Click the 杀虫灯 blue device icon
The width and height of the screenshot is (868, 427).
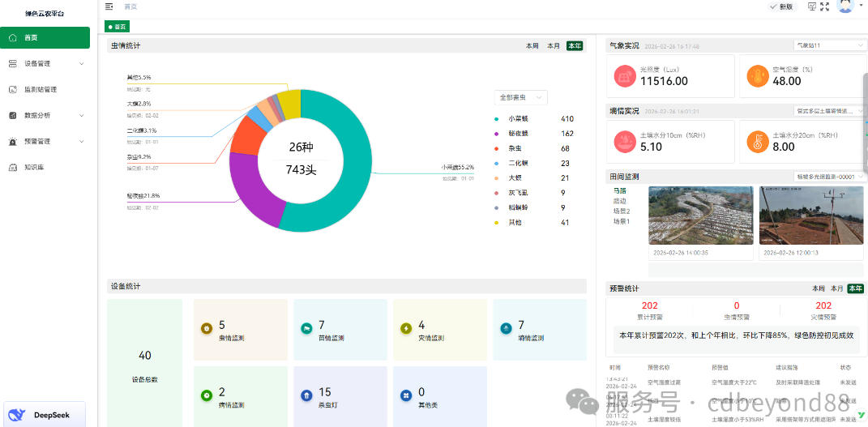click(x=306, y=395)
